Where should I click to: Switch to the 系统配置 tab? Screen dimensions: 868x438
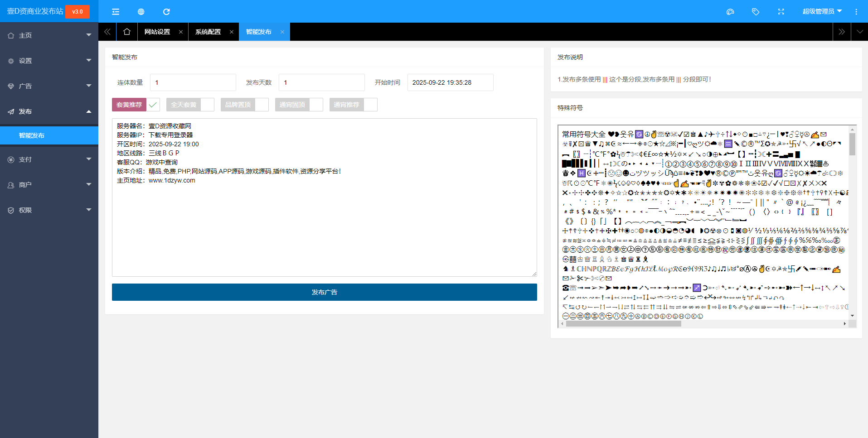pos(208,32)
